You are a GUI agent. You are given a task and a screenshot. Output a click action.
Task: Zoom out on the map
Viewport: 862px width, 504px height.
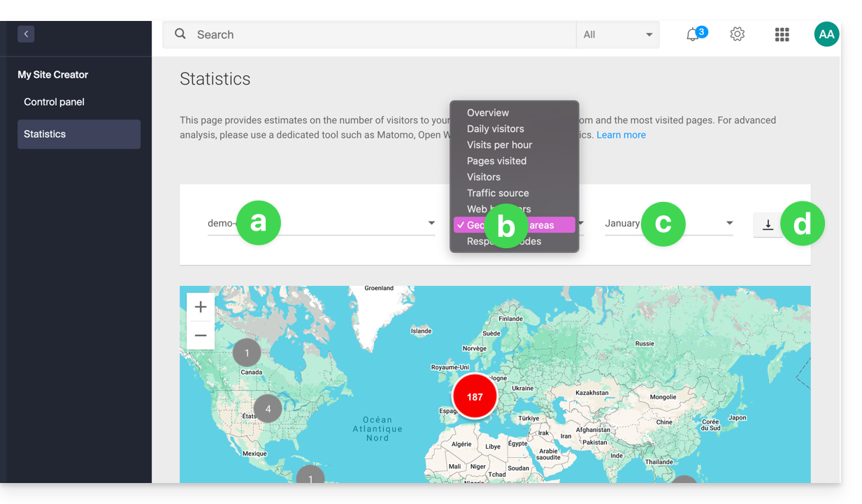click(201, 336)
